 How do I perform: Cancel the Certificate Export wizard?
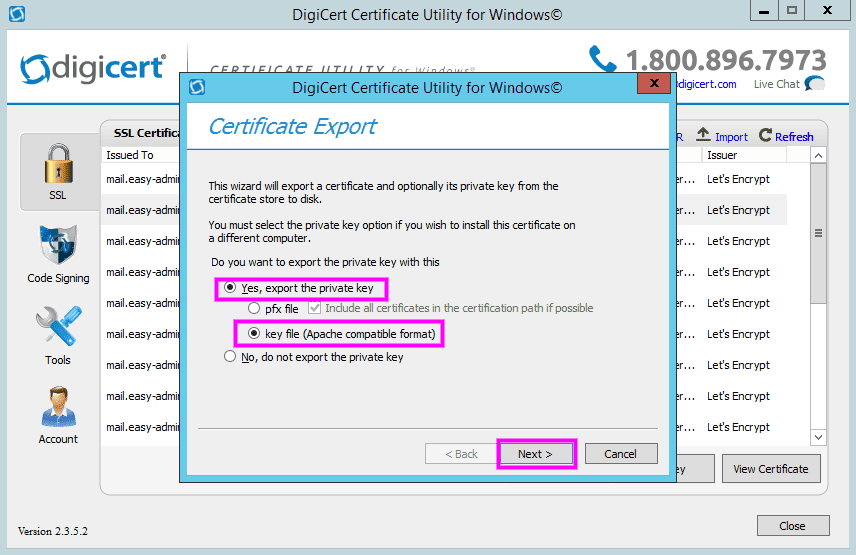621,454
